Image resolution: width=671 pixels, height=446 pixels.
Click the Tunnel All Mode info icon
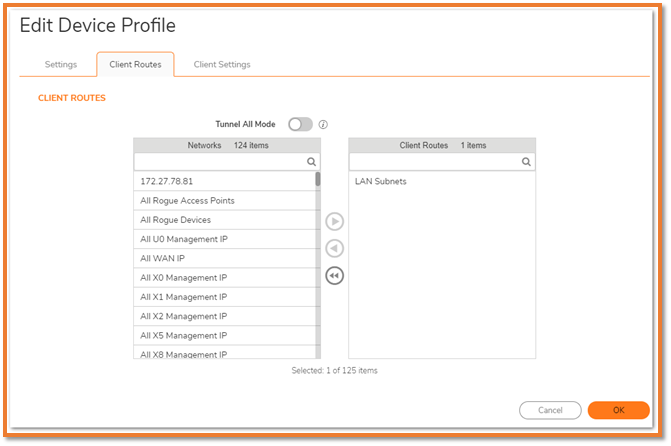point(323,125)
